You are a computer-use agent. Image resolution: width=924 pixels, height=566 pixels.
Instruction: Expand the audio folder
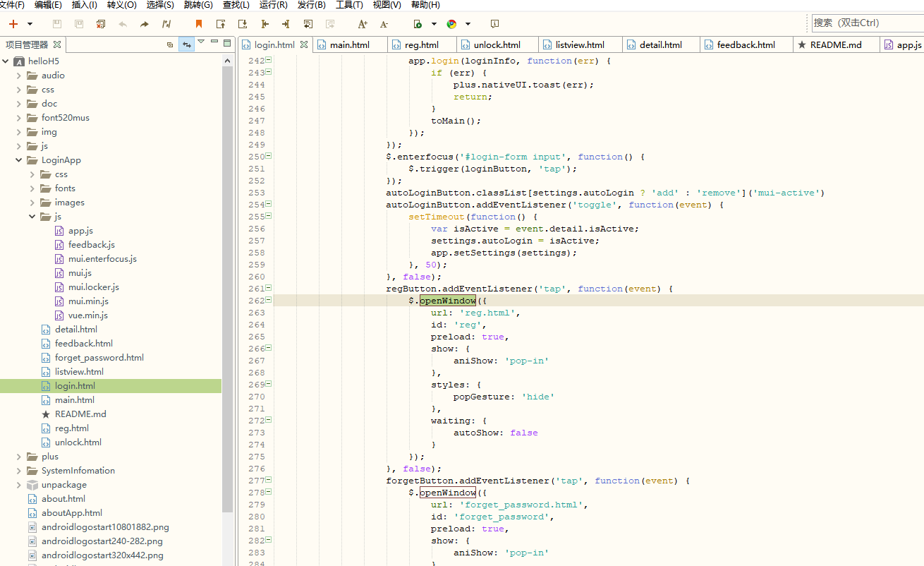pyautogui.click(x=19, y=76)
